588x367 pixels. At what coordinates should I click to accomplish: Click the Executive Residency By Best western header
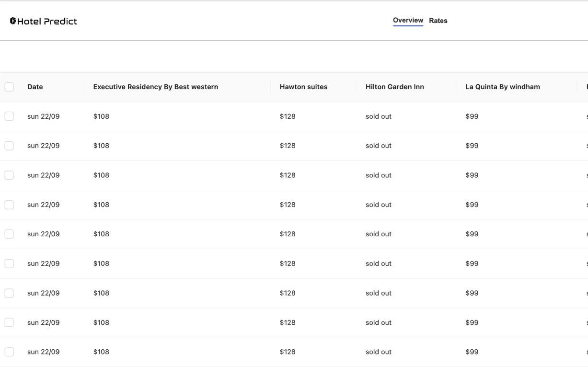click(x=156, y=87)
